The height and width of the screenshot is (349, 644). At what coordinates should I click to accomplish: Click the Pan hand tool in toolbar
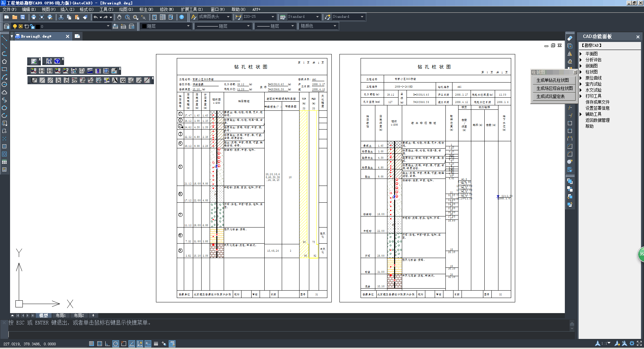pos(119,17)
